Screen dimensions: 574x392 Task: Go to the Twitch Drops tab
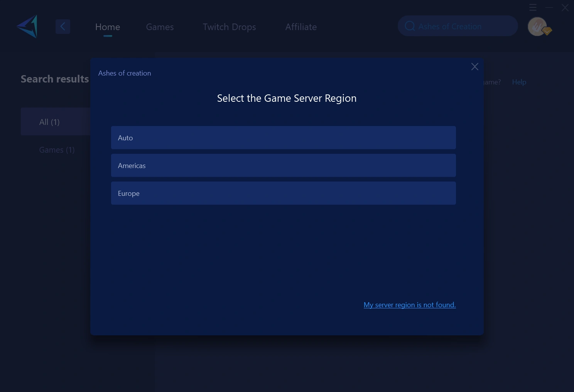click(x=229, y=27)
